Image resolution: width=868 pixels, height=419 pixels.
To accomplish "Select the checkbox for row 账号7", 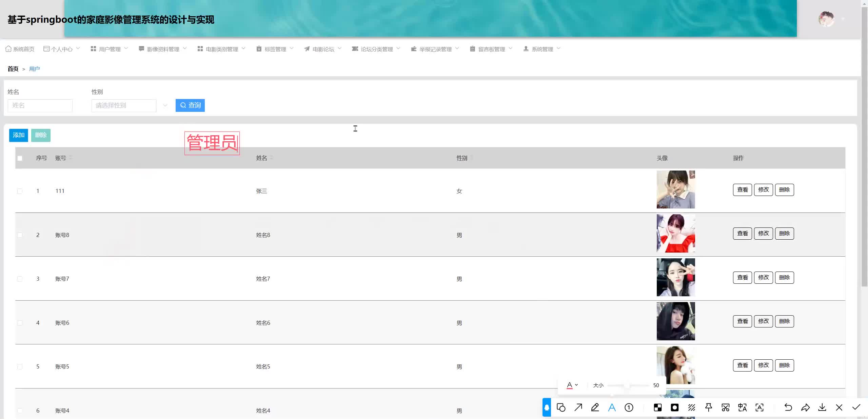I will pyautogui.click(x=20, y=279).
